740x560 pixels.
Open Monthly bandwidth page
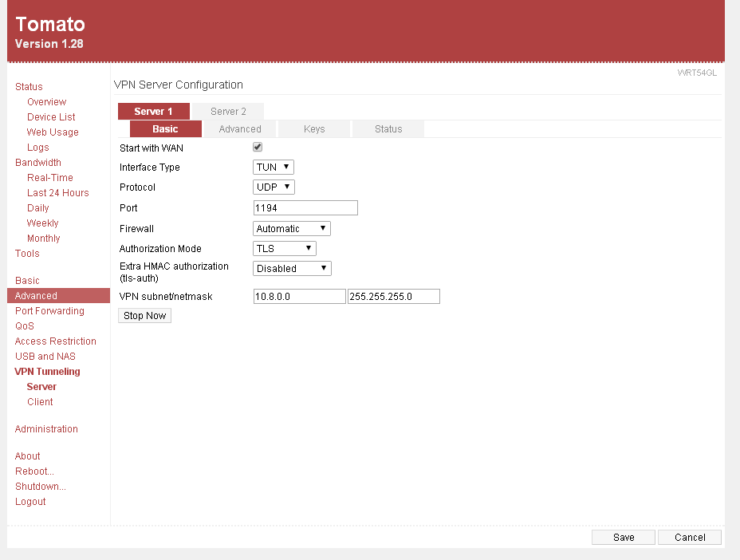pos(43,238)
